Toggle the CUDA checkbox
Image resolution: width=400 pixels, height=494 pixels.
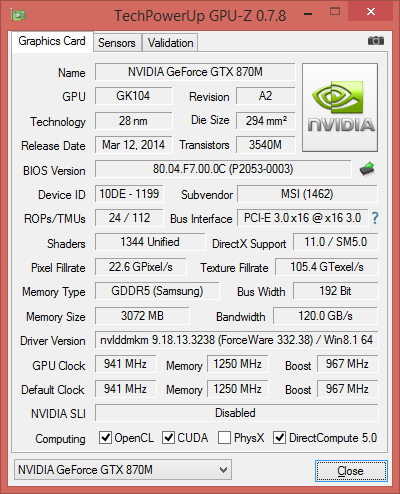(x=168, y=437)
